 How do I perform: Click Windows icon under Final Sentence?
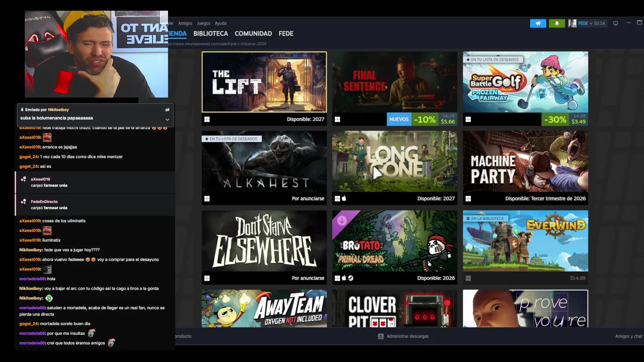pyautogui.click(x=337, y=119)
